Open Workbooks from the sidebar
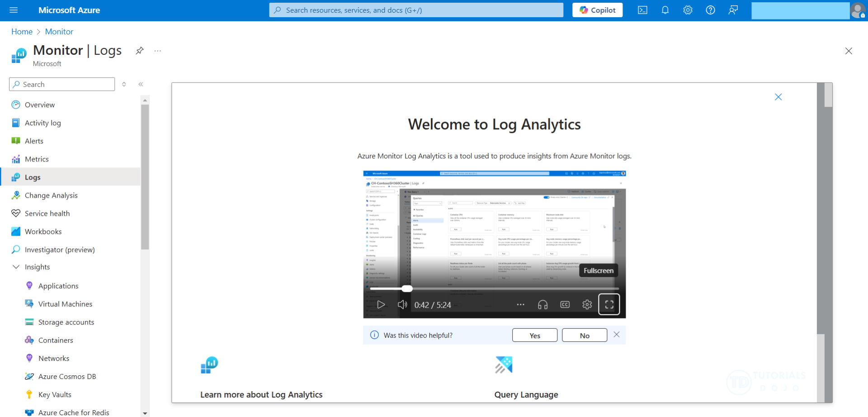This screenshot has width=868, height=417. 43,232
